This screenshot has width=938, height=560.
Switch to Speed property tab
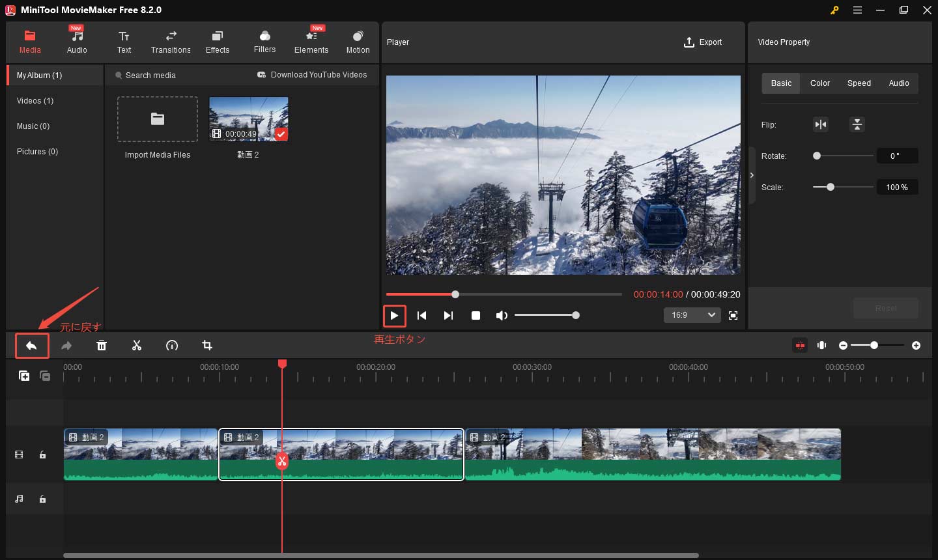click(x=859, y=83)
